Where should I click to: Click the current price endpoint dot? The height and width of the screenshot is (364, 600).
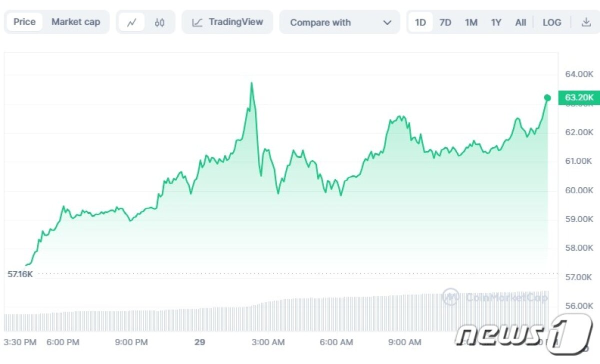tap(547, 98)
